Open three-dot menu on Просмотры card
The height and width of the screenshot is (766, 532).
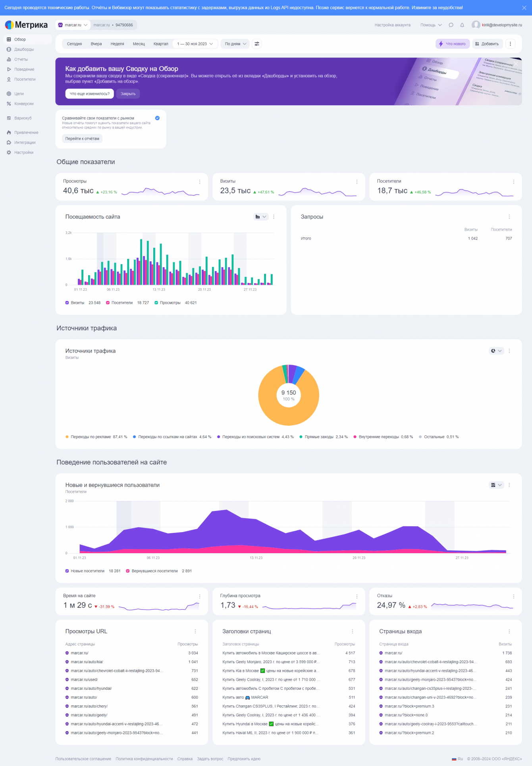[200, 182]
